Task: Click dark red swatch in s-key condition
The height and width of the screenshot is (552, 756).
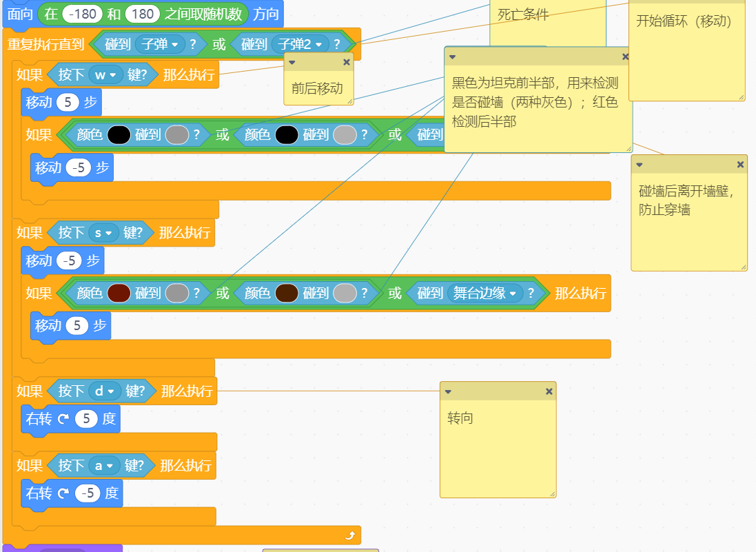Action: pyautogui.click(x=119, y=293)
